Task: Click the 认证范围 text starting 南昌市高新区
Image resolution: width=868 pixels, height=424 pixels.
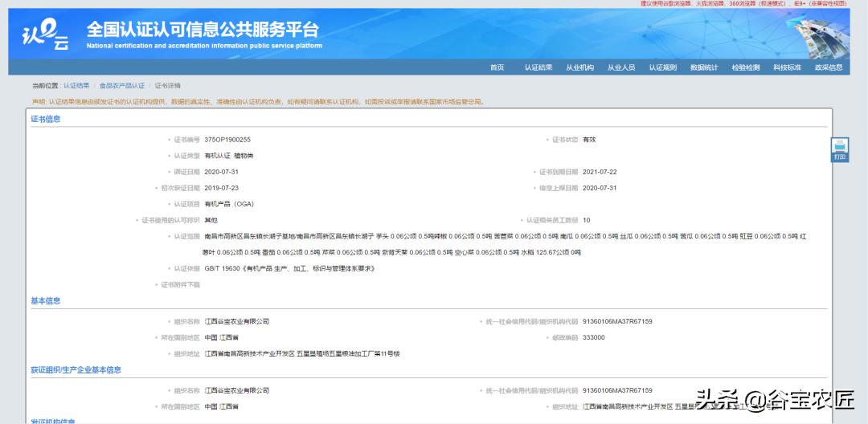Action: [x=505, y=244]
